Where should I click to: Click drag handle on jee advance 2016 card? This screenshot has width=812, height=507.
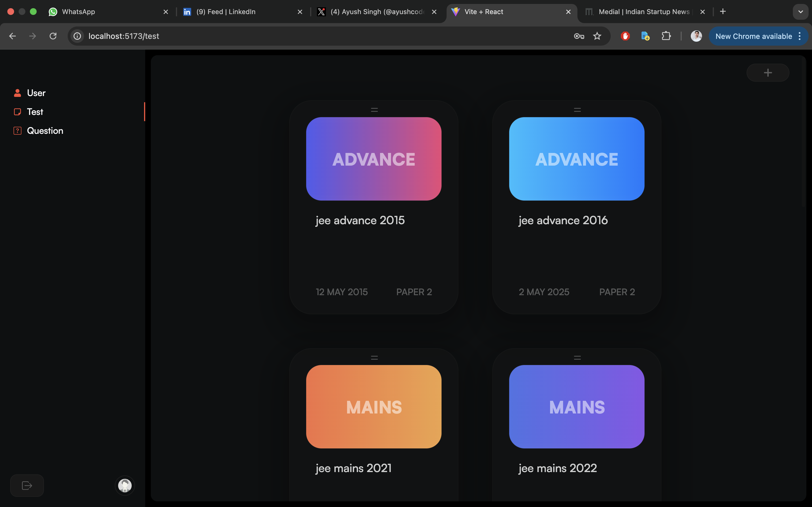point(577,110)
